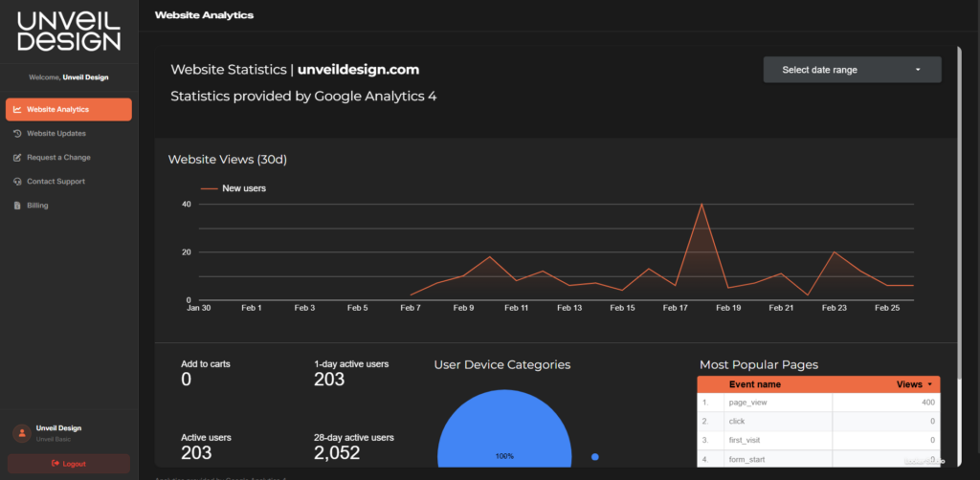This screenshot has height=480, width=980.
Task: Click the first_visit event row
Action: [x=818, y=440]
